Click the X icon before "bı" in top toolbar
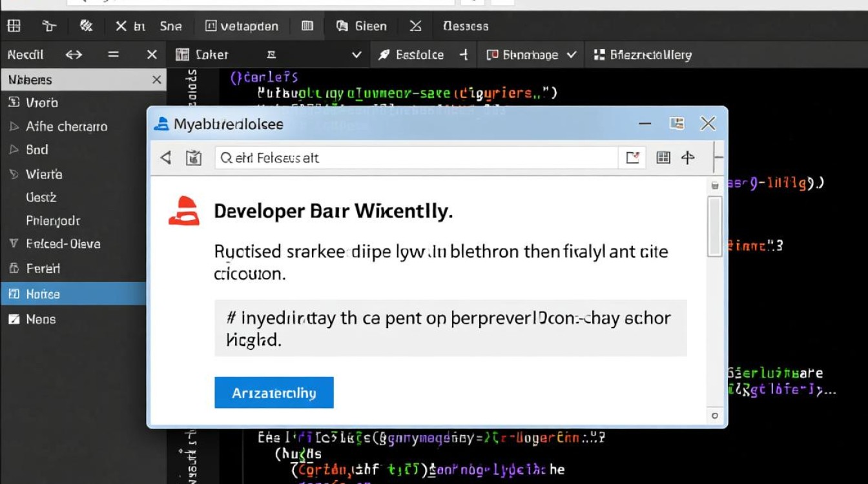 [x=121, y=26]
